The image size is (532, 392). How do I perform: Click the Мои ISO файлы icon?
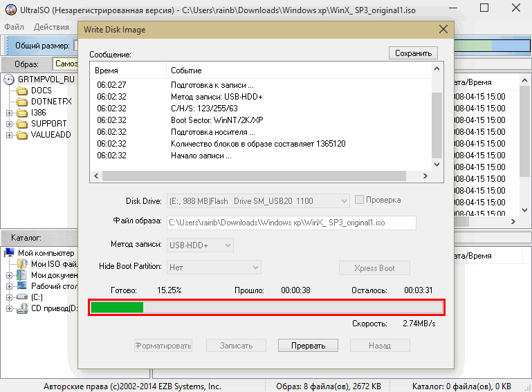coord(22,264)
